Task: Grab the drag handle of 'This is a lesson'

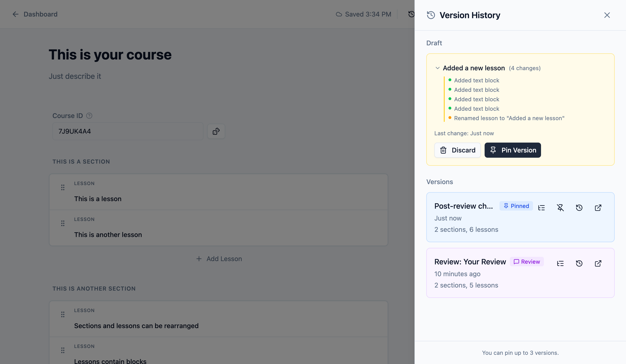Action: click(x=63, y=188)
